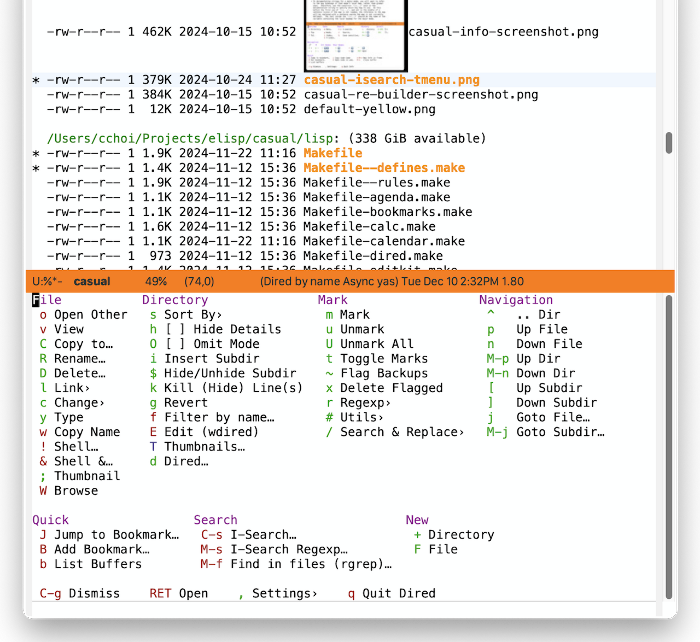
Task: Select Makefile-dired.make file
Action: 373,256
